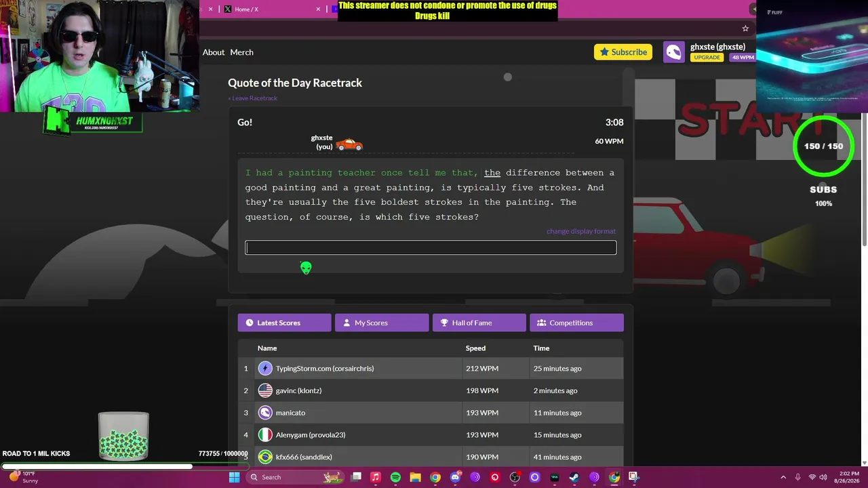The width and height of the screenshot is (868, 488).
Task: Click the Time column header
Action: click(x=541, y=348)
